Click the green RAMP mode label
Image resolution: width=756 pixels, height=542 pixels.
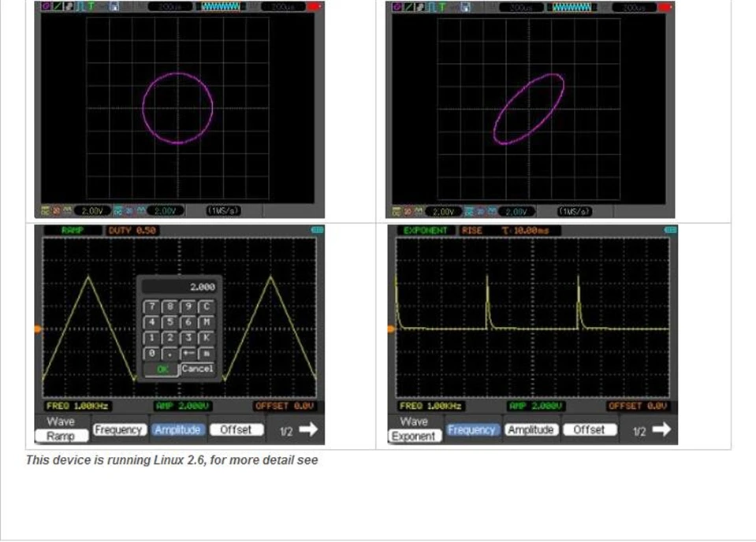tap(73, 230)
